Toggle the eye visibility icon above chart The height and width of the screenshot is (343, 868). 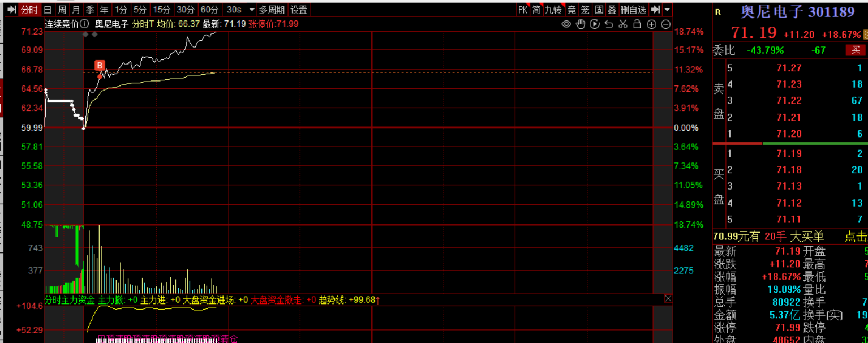pos(566,24)
